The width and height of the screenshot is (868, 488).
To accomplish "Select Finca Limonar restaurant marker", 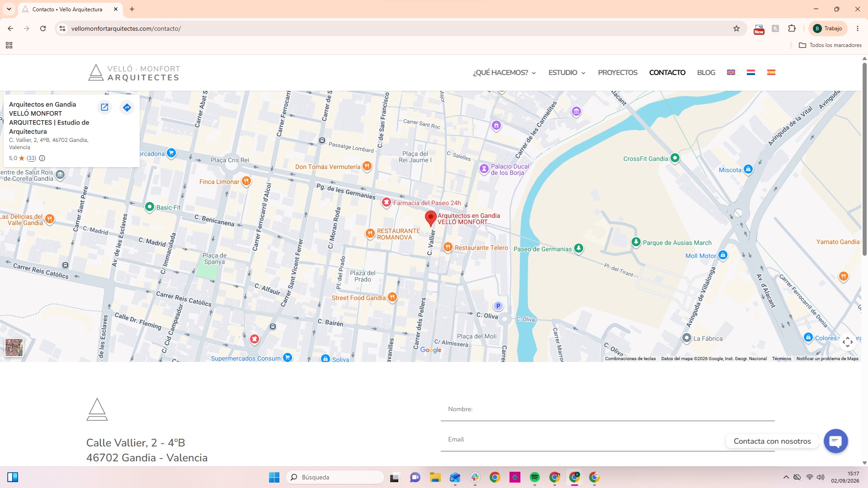I will point(246,181).
